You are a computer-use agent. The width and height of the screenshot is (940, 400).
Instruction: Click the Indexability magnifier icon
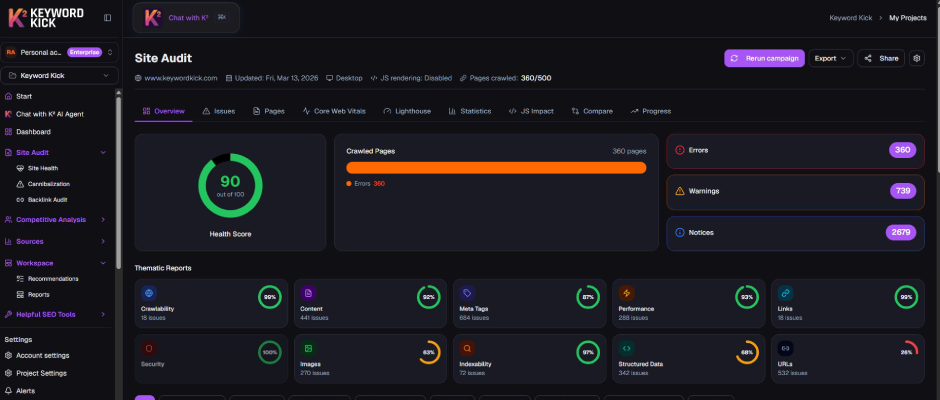click(x=467, y=348)
